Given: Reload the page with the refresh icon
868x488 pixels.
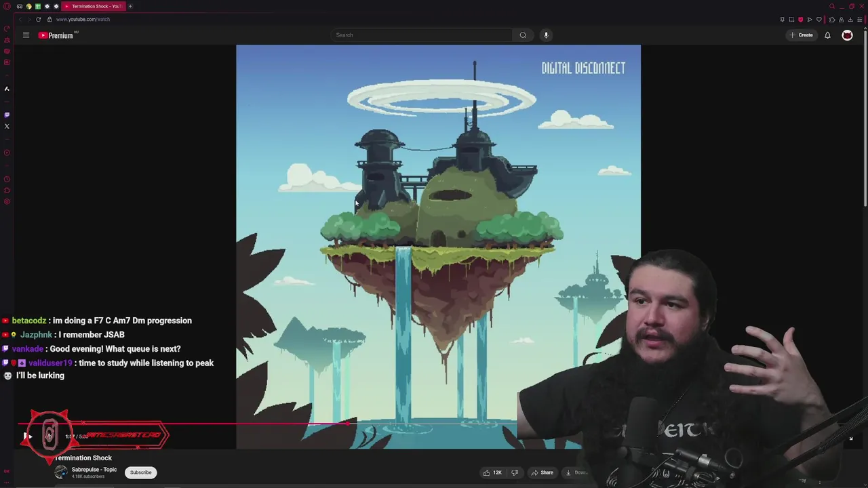Looking at the screenshot, I should (38, 19).
